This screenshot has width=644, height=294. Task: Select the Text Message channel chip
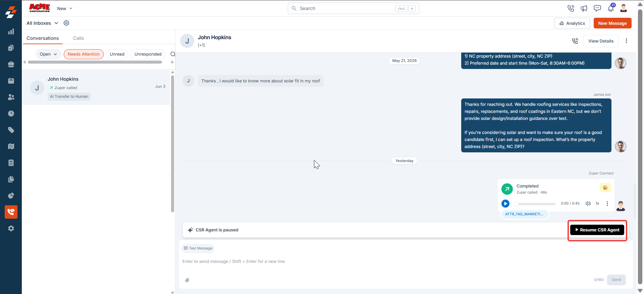pos(198,248)
